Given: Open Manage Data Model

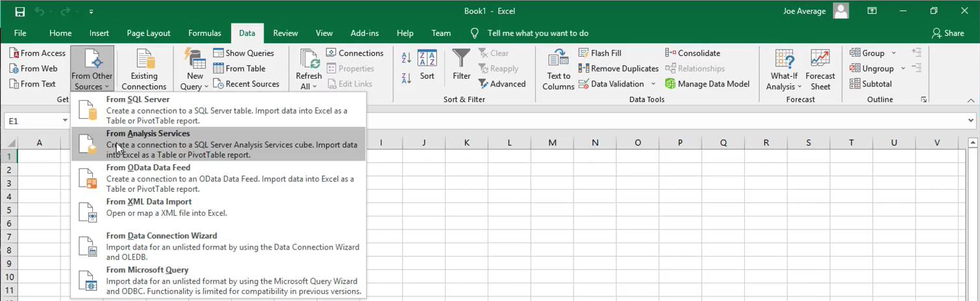Looking at the screenshot, I should [x=707, y=84].
